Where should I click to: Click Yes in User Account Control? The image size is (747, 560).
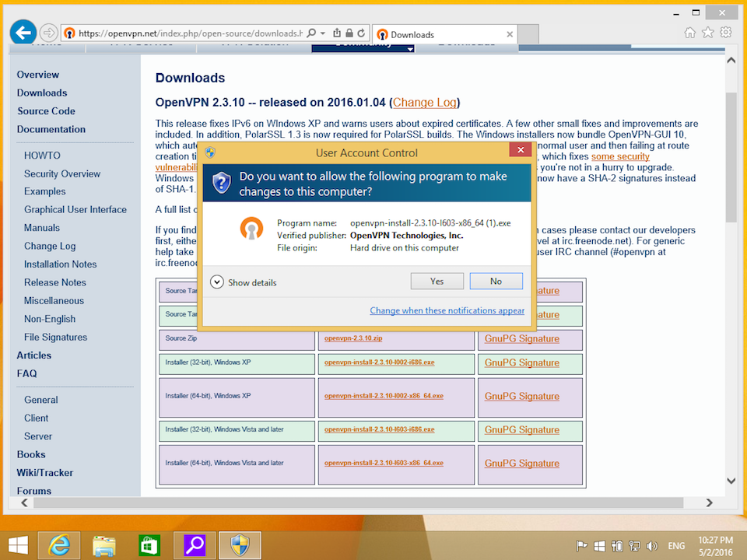pos(437,281)
